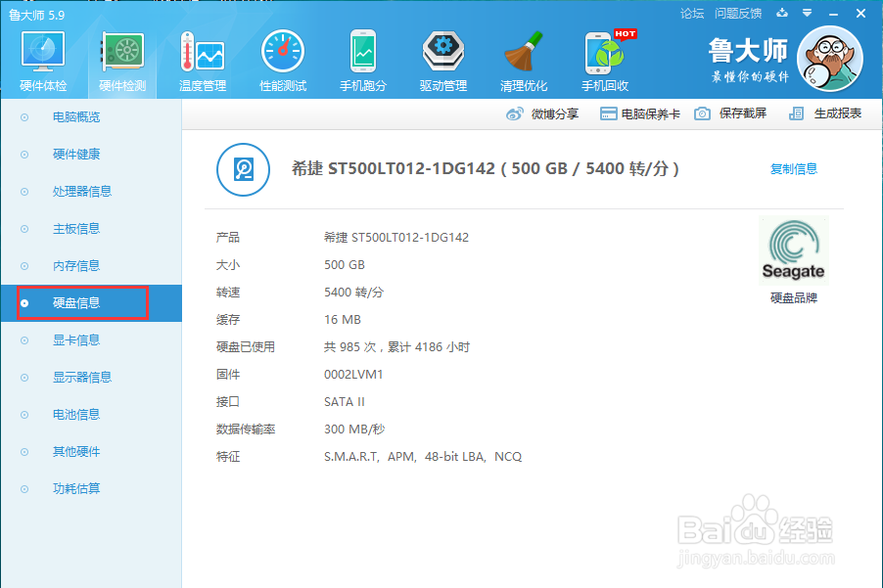Image resolution: width=883 pixels, height=588 pixels.
Task: Click 微博分享 text button
Action: pyautogui.click(x=555, y=113)
